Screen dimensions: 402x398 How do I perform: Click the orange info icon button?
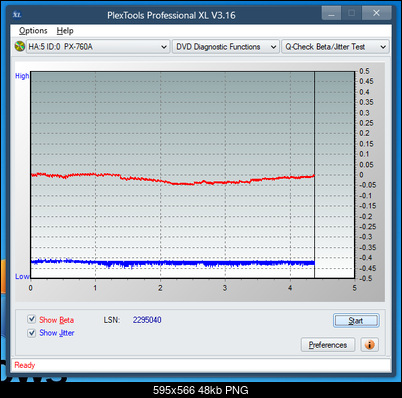[369, 344]
